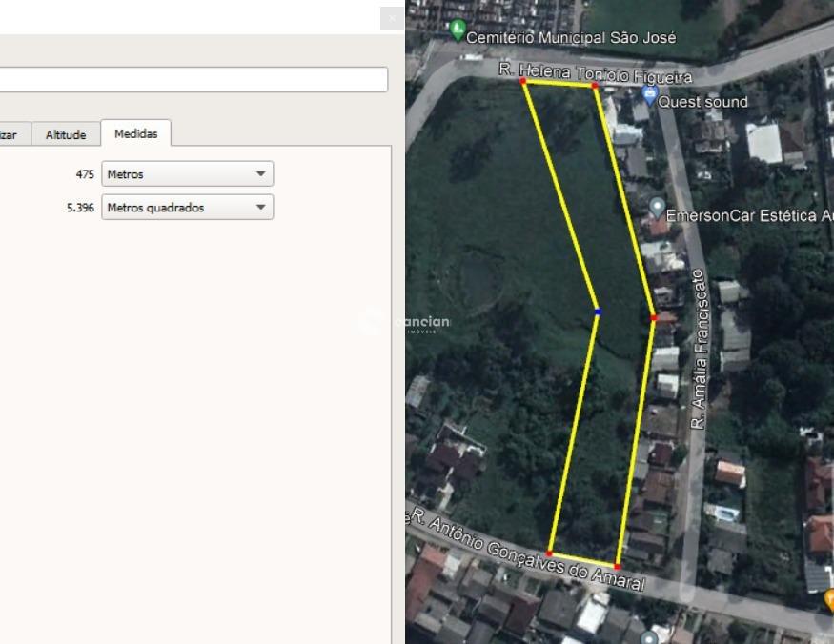Select the red vertex midway on right edge

pos(654,317)
